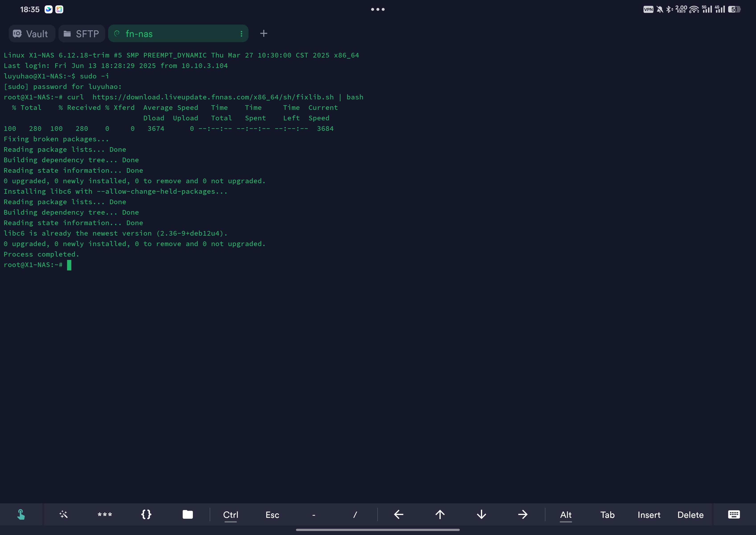Tap 'Fixing broken packages...' line
Image resolution: width=756 pixels, height=535 pixels.
click(56, 139)
